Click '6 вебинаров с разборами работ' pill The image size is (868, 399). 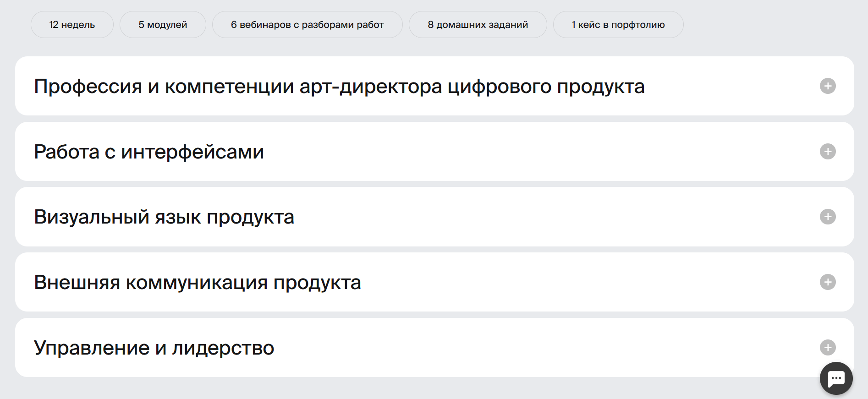[307, 25]
